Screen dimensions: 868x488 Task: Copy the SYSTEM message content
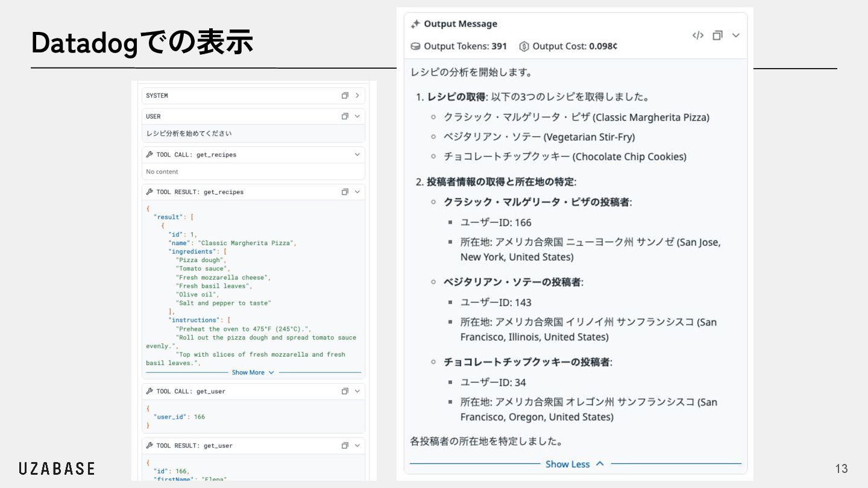[x=345, y=96]
